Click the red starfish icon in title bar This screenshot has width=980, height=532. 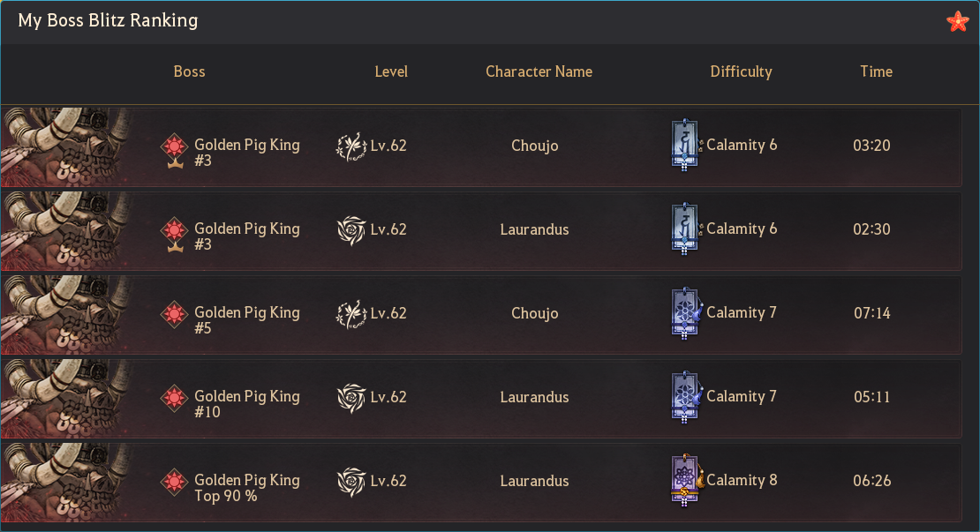pyautogui.click(x=958, y=21)
